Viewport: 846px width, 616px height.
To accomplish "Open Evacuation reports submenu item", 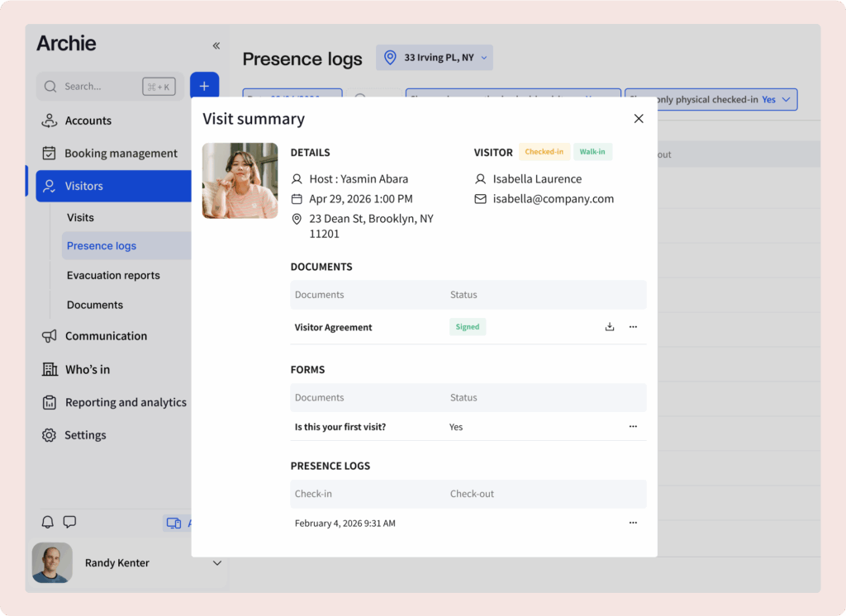I will click(x=113, y=276).
